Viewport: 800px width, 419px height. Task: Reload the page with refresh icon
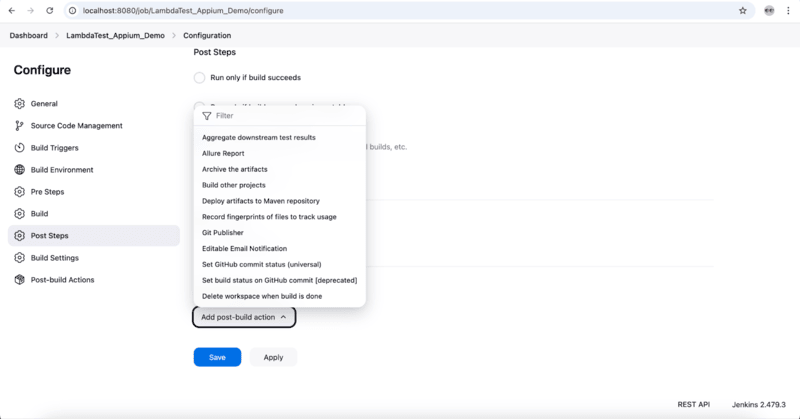click(x=49, y=11)
